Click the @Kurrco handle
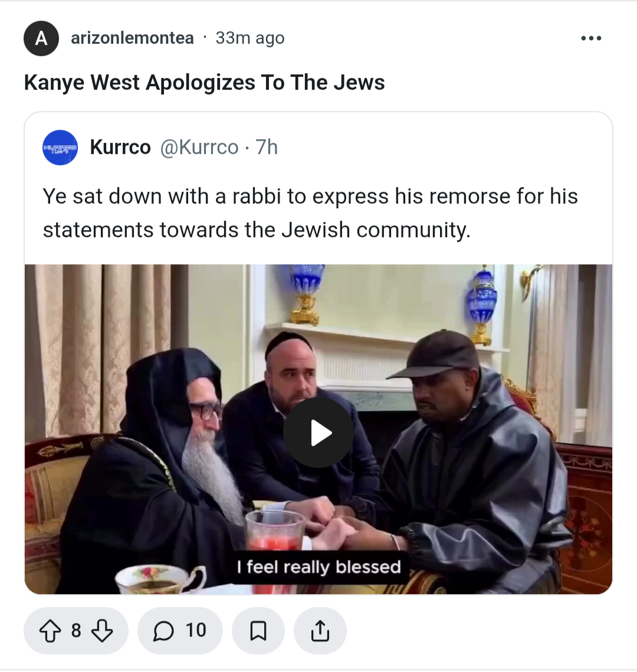The height and width of the screenshot is (672, 637). coord(199,147)
